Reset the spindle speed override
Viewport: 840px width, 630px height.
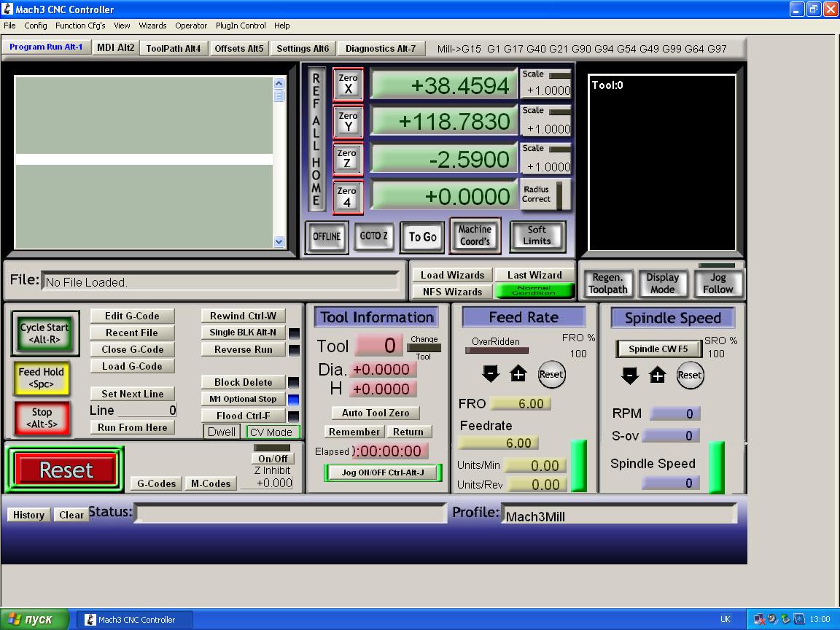pyautogui.click(x=690, y=375)
